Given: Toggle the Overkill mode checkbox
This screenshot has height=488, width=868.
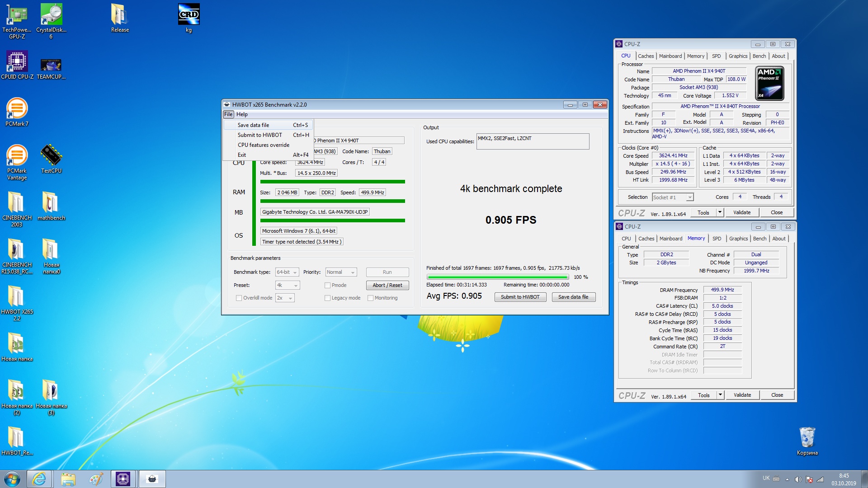Looking at the screenshot, I should [239, 298].
